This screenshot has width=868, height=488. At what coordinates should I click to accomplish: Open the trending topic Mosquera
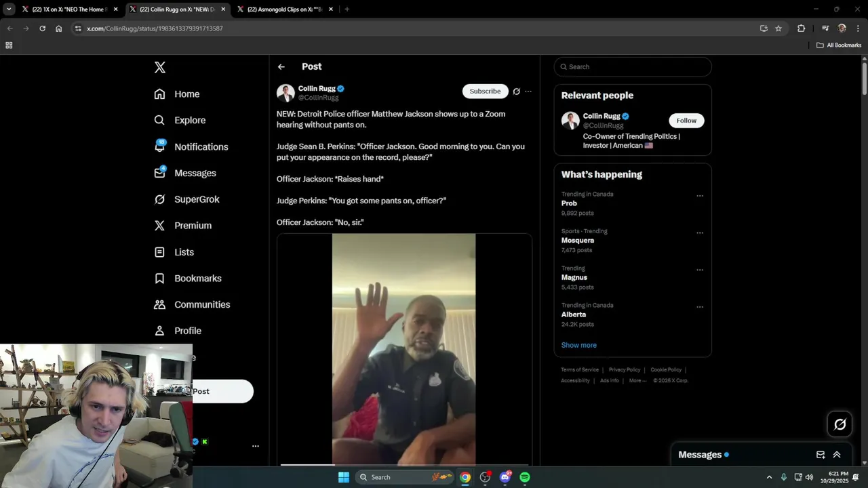click(578, 241)
